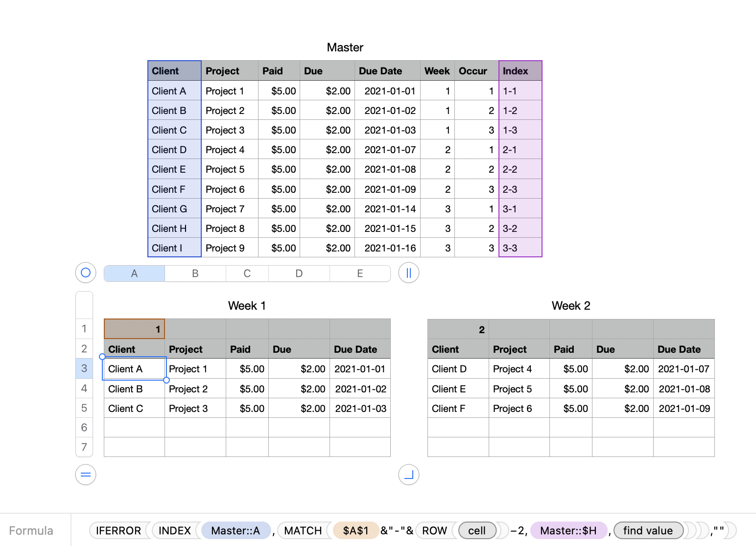This screenshot has width=756, height=546.
Task: Click the add-row handle below row 7
Action: 85,474
